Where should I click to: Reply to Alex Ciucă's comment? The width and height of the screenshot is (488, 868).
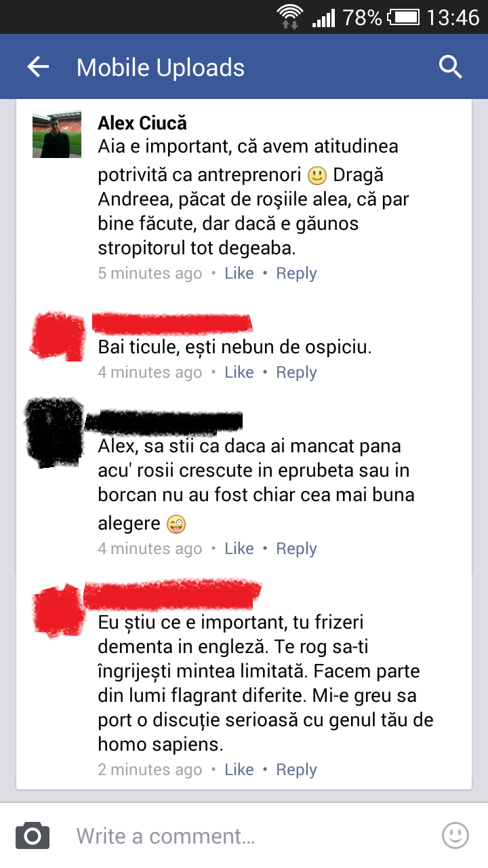point(296,273)
